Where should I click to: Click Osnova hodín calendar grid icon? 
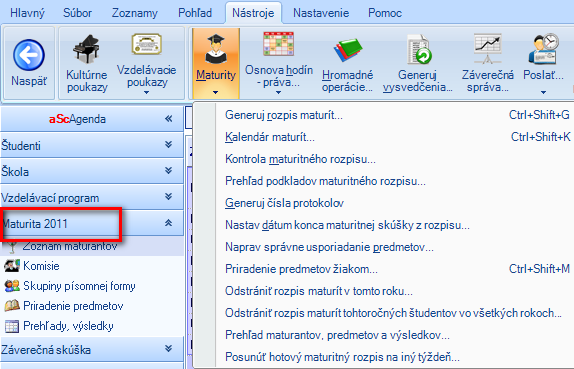click(x=279, y=44)
